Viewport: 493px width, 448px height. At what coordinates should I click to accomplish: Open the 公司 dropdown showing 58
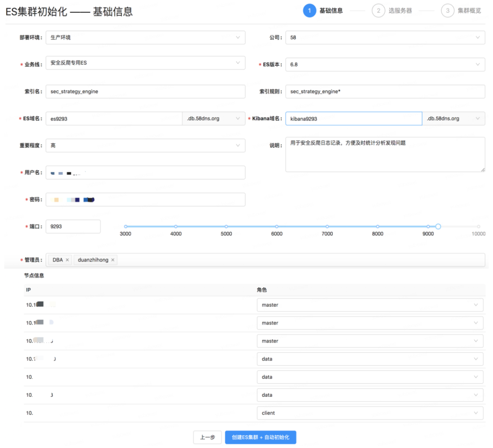click(385, 37)
